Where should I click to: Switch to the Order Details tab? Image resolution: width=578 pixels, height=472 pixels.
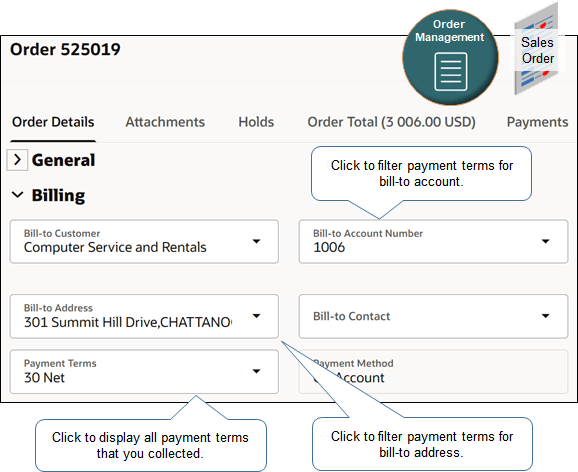[x=53, y=122]
